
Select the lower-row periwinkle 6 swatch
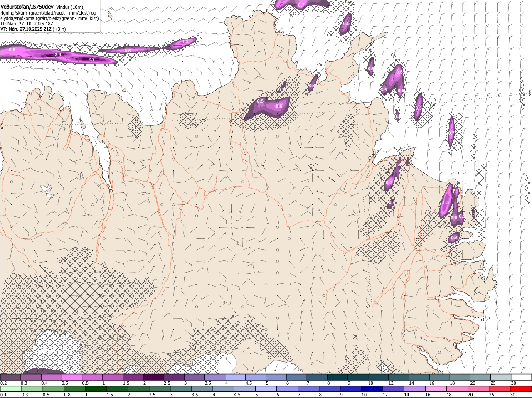point(287,389)
